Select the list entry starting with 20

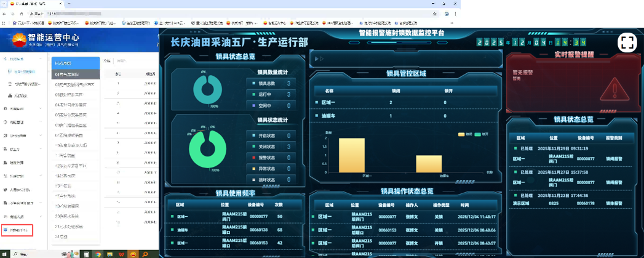pyautogui.click(x=76, y=216)
